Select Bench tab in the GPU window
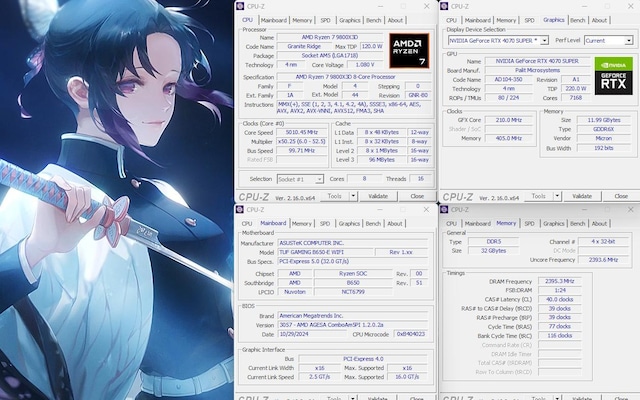 [578, 20]
